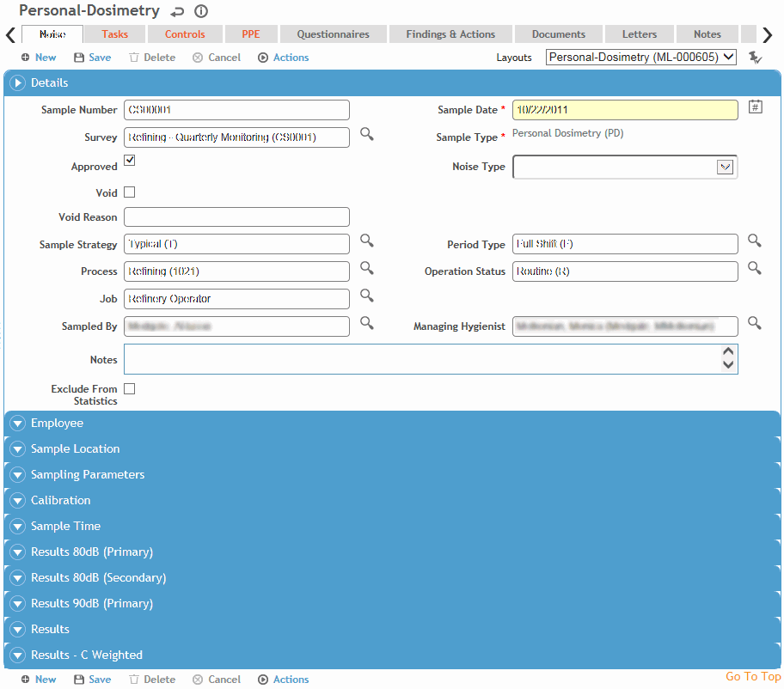
Task: Open the Findings & Actions tab
Action: [450, 34]
